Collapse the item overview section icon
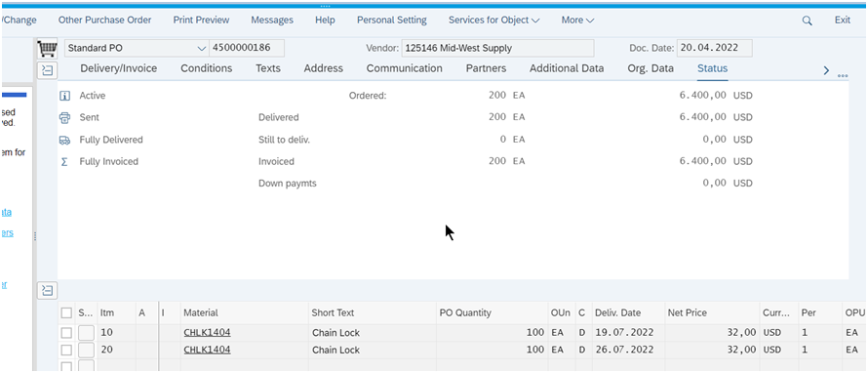Image resolution: width=868 pixels, height=373 pixels. click(48, 290)
